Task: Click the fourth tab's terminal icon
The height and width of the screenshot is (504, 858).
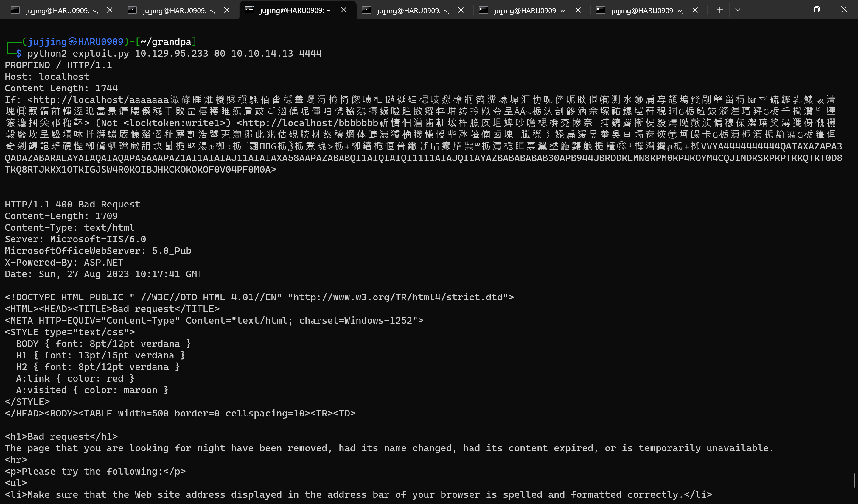Action: click(x=366, y=10)
